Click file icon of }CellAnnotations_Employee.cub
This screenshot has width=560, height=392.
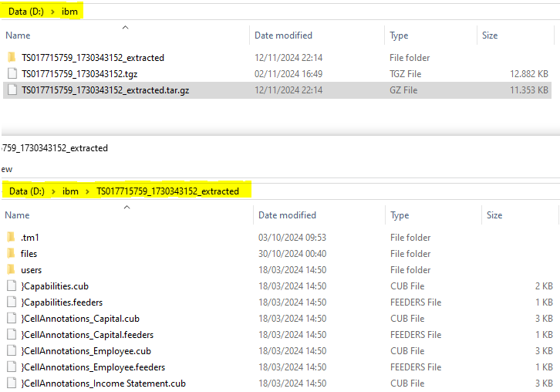coord(12,350)
